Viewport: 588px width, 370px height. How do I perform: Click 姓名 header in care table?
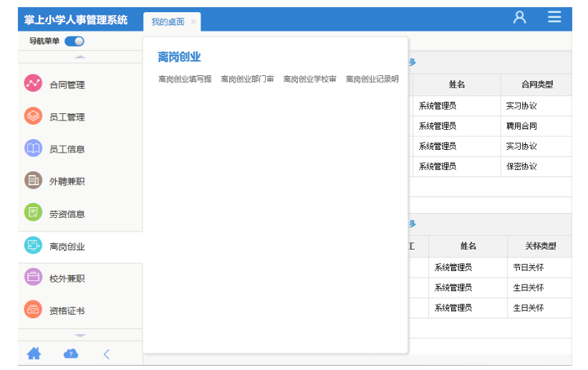(x=468, y=246)
